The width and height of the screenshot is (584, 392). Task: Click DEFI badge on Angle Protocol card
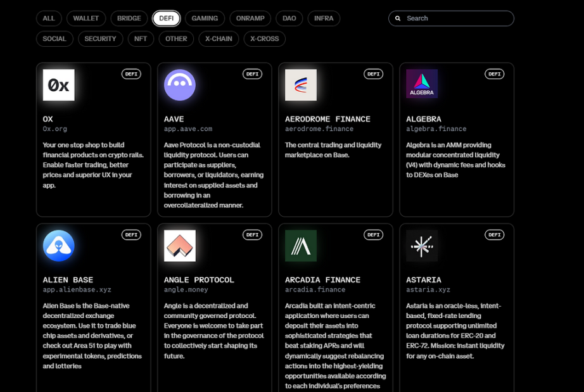coord(252,235)
